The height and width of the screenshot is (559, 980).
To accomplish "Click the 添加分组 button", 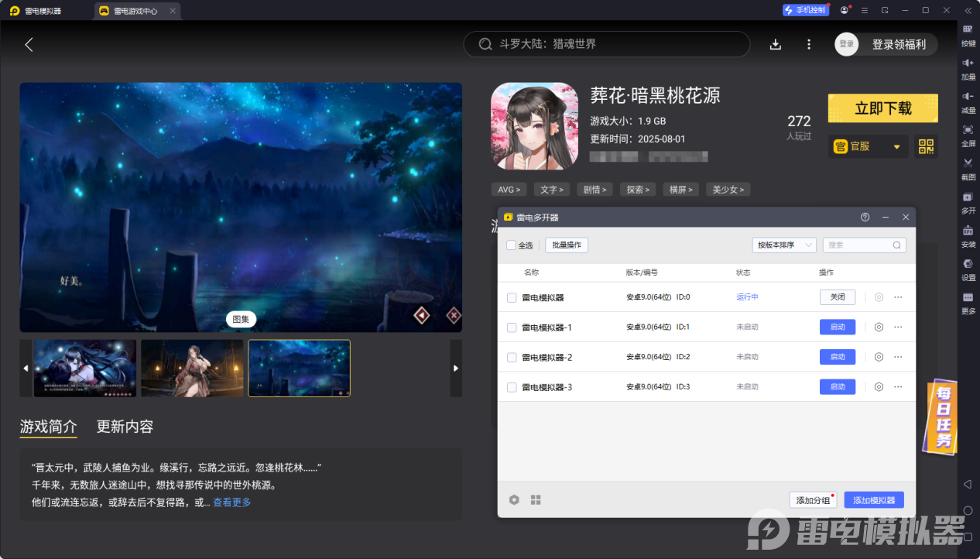I will [813, 500].
